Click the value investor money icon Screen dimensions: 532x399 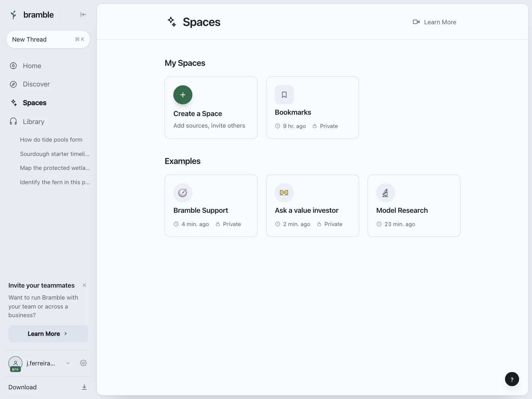[x=284, y=193]
